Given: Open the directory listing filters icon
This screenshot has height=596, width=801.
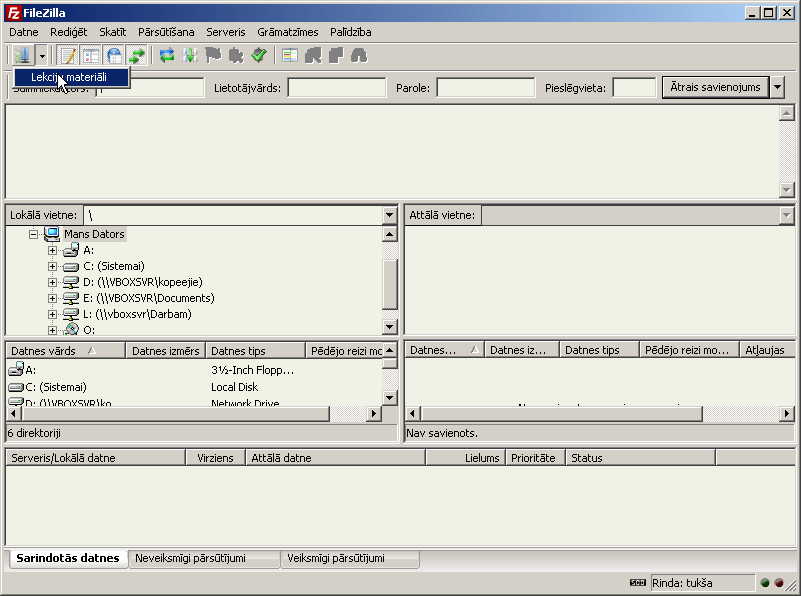Looking at the screenshot, I should point(290,55).
